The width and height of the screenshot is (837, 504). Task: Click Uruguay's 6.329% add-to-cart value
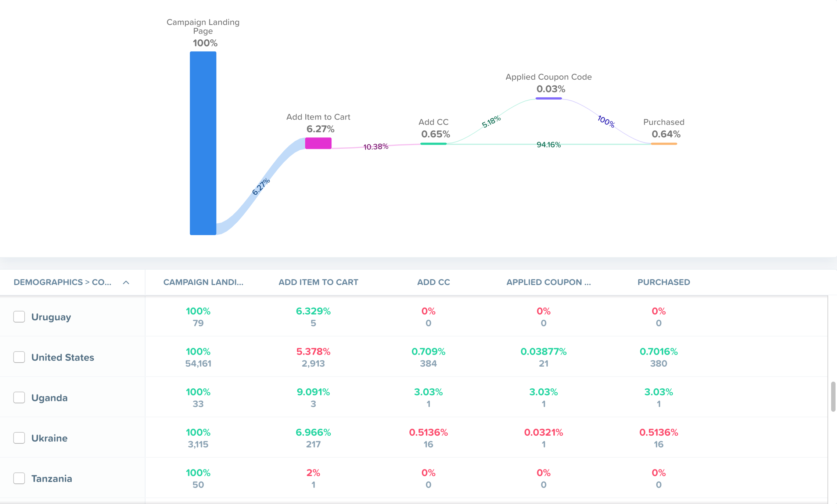(313, 311)
